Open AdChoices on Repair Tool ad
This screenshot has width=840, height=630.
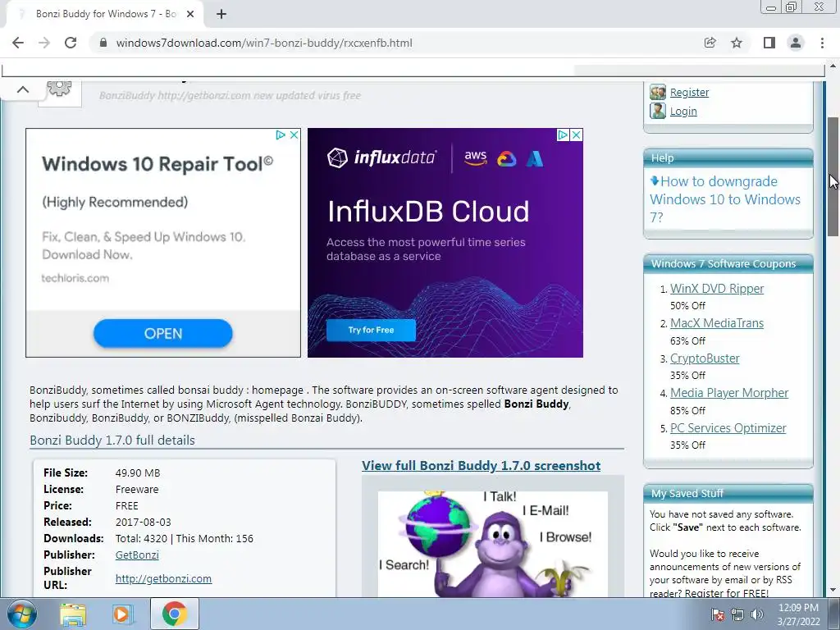click(x=281, y=135)
